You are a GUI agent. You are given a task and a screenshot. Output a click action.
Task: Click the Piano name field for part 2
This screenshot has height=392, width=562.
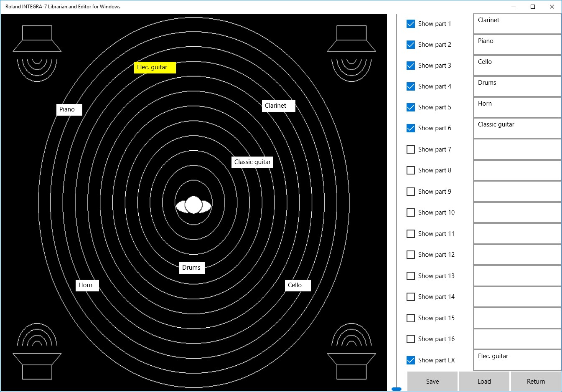tap(517, 45)
